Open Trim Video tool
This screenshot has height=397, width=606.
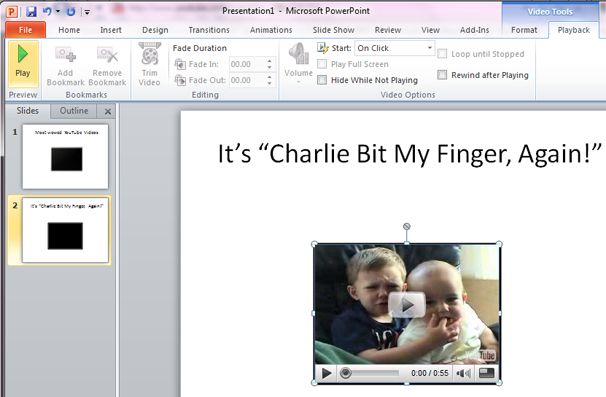tap(150, 64)
